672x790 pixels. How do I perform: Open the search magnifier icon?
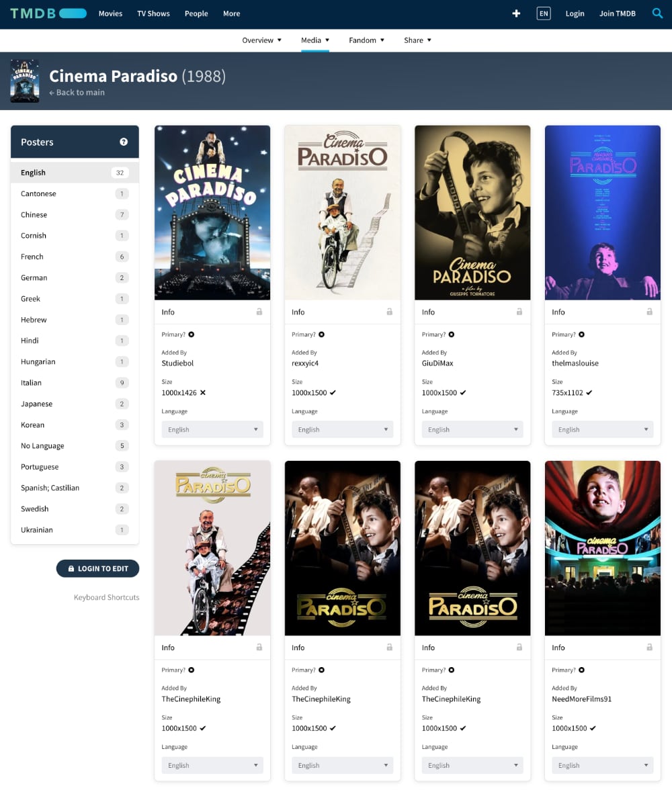click(657, 13)
